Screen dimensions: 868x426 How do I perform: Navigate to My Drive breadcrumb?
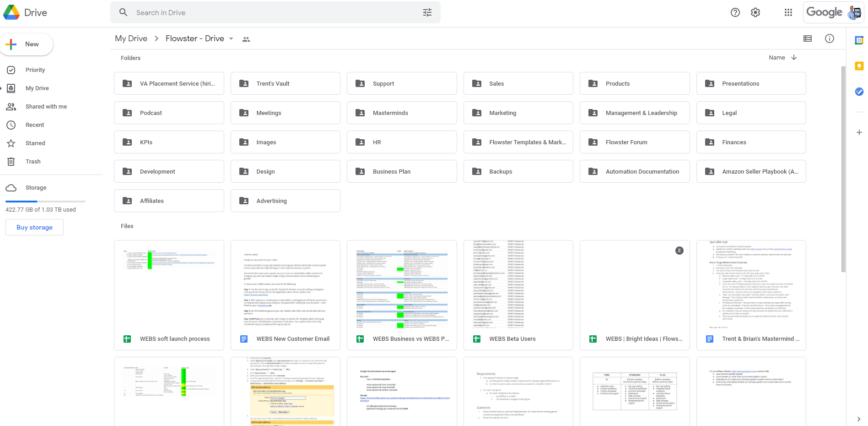tap(131, 38)
